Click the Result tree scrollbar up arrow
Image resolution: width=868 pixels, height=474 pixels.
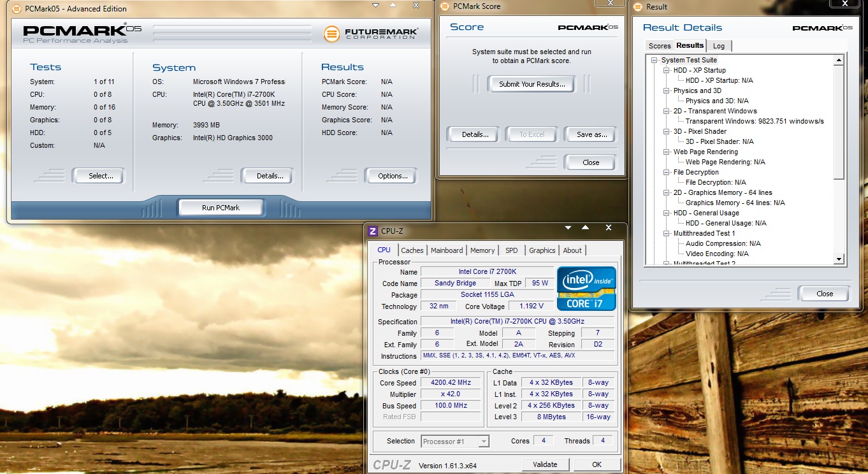click(x=839, y=61)
